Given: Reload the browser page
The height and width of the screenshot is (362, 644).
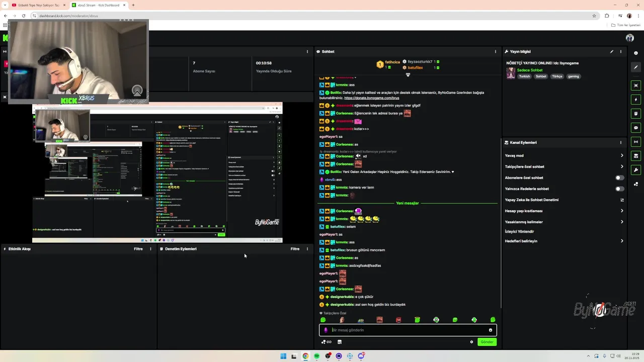Looking at the screenshot, I should [23, 16].
